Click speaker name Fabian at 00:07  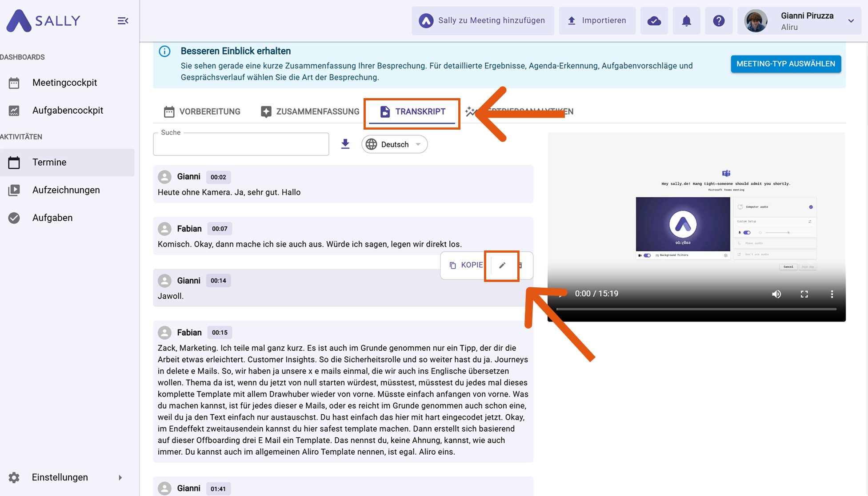(x=189, y=229)
